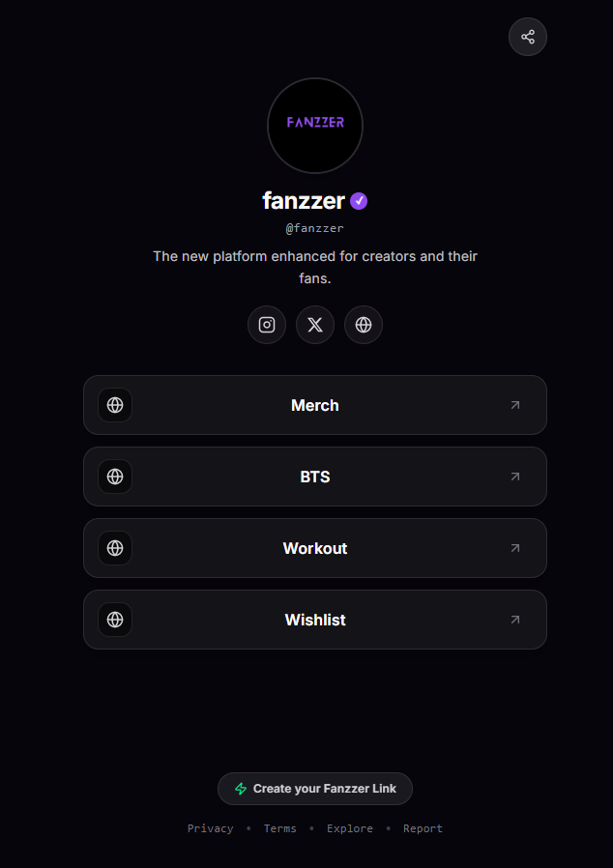
Task: Click the Report footer link
Action: tap(423, 828)
